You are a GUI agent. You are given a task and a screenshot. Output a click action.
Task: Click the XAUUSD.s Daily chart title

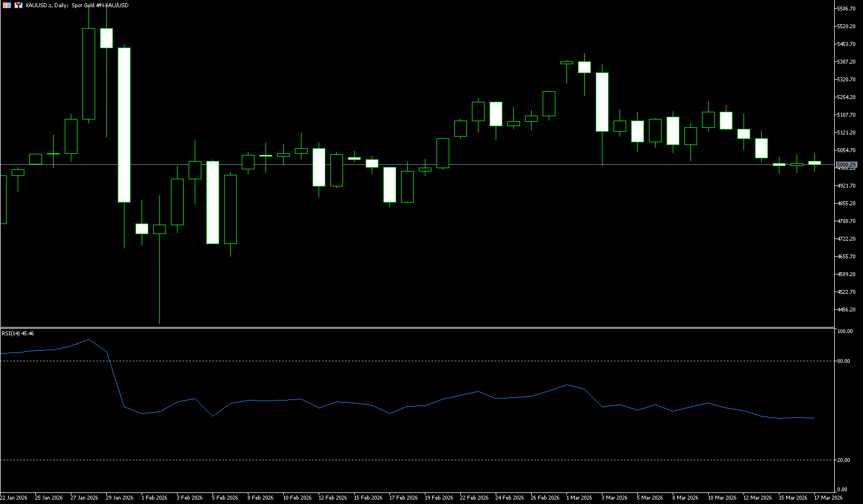(x=77, y=5)
